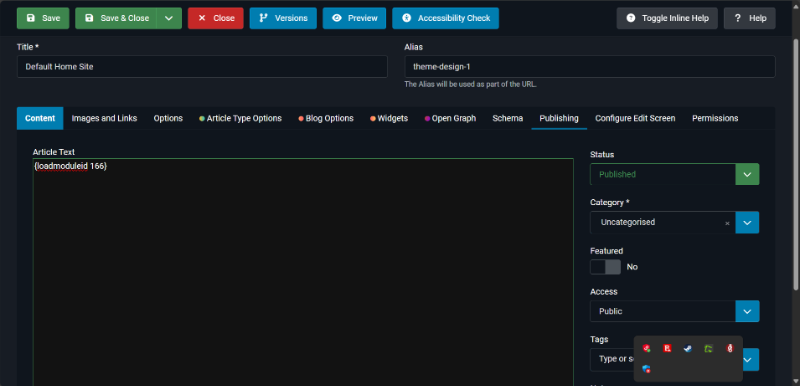Run the Accessibility Check

[445, 18]
